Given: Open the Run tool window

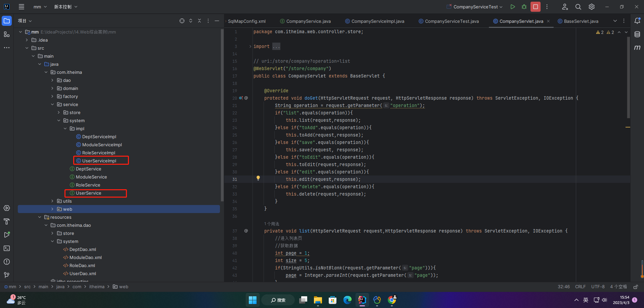Looking at the screenshot, I should click(x=7, y=235).
